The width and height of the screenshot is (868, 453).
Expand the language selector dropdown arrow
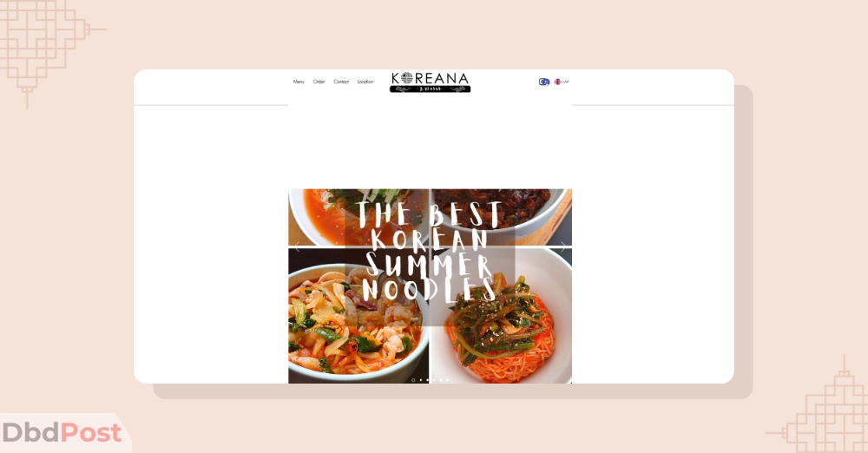566,82
